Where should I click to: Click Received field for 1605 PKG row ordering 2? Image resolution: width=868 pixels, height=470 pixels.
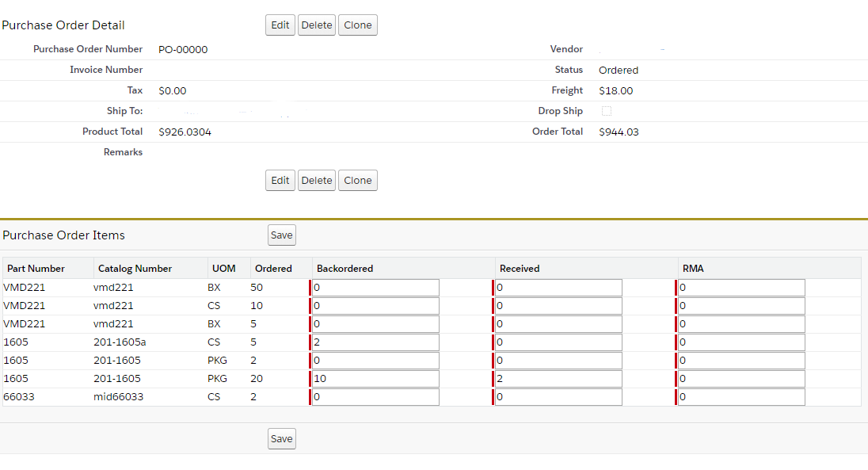point(558,361)
